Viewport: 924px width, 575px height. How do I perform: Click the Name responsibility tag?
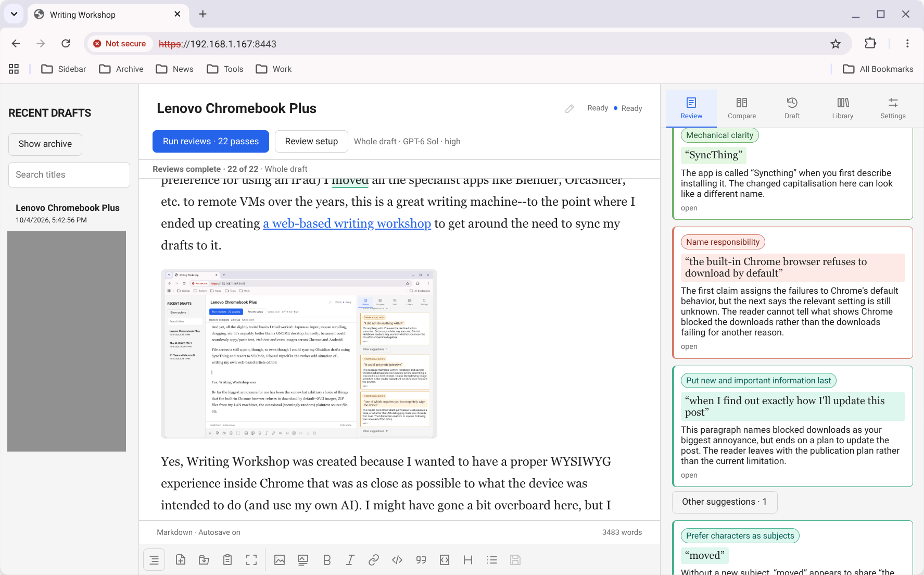pos(723,242)
